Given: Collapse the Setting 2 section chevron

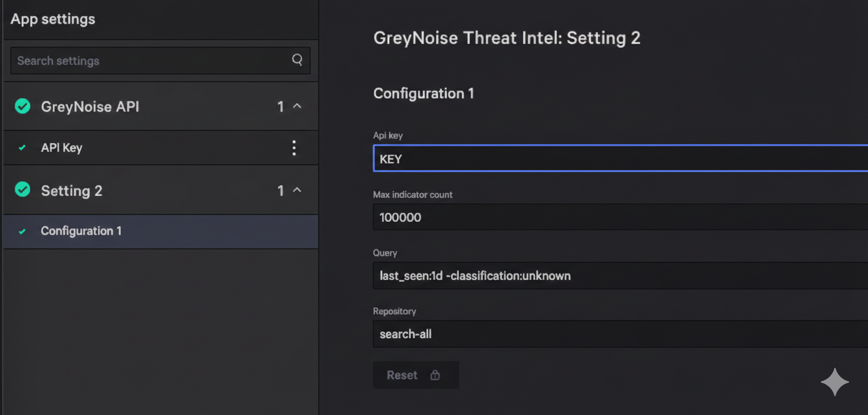Looking at the screenshot, I should (x=297, y=190).
